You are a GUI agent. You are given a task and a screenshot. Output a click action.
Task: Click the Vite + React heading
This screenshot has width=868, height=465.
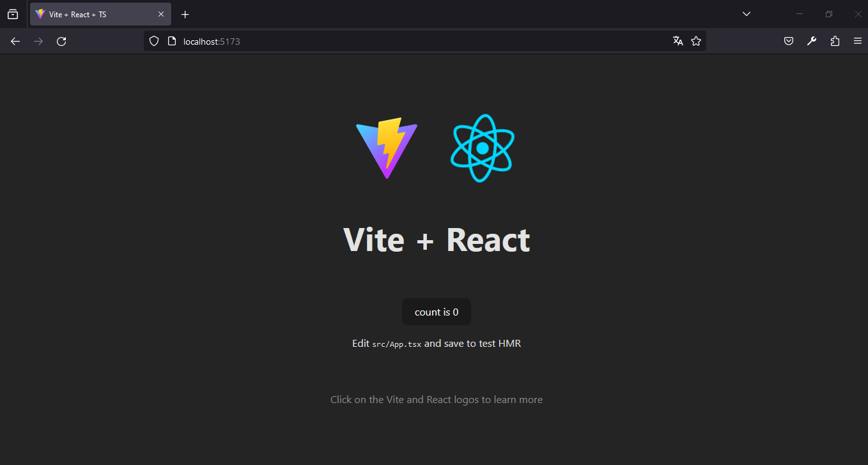437,240
